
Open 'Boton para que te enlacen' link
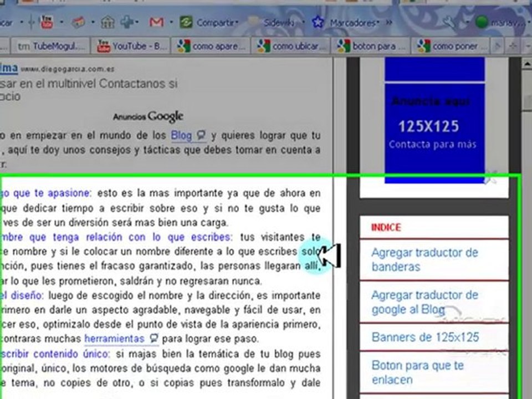click(418, 372)
